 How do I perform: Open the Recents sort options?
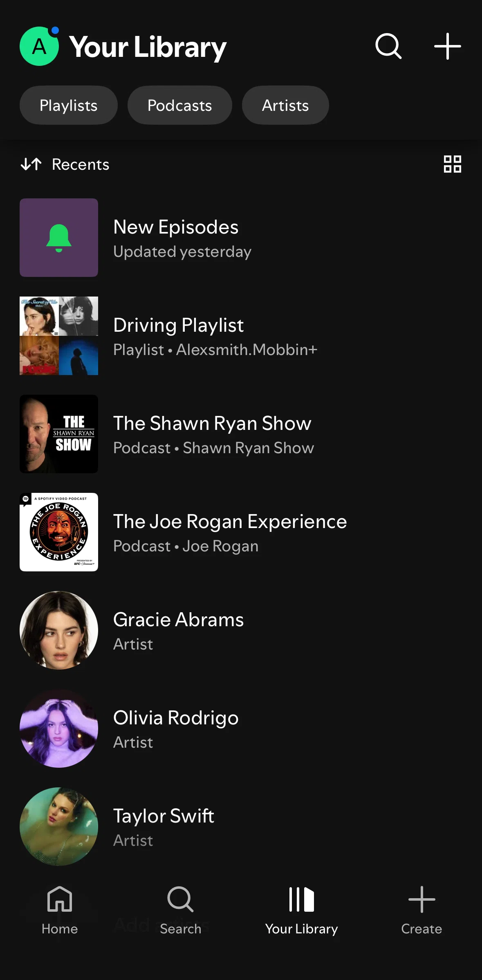tap(65, 164)
